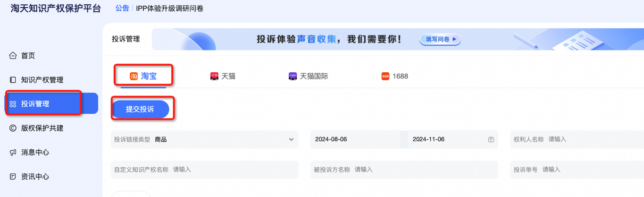Click the purple Tmall Global logo icon
Screen dimensions: 644x197
(x=293, y=76)
